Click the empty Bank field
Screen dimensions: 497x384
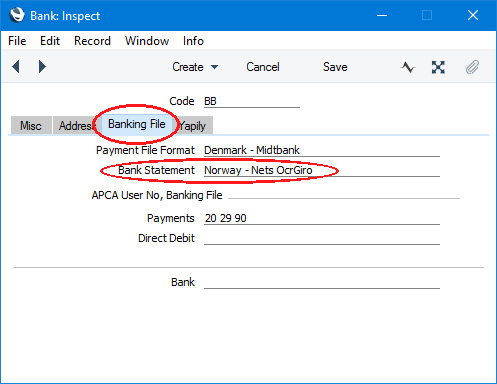click(322, 282)
